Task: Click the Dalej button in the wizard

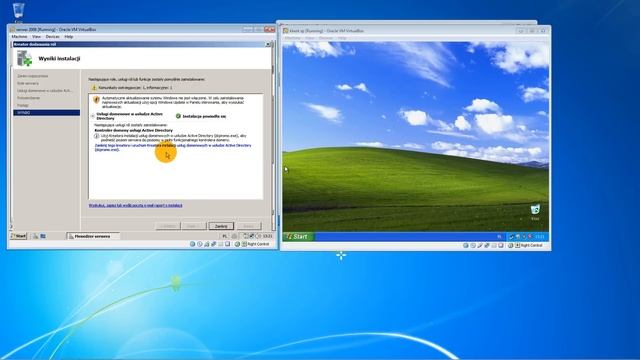Action: (x=194, y=226)
